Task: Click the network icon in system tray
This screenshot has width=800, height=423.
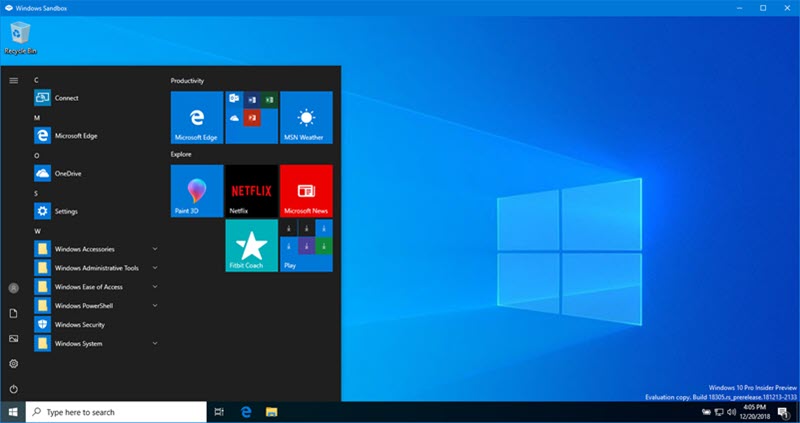Action: point(719,412)
